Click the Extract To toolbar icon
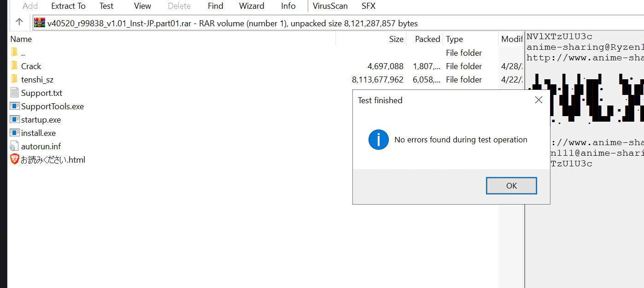644x288 pixels. [x=68, y=6]
